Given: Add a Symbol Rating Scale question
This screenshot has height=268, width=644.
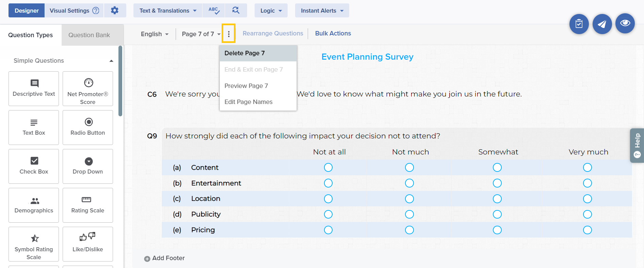Looking at the screenshot, I should point(34,244).
